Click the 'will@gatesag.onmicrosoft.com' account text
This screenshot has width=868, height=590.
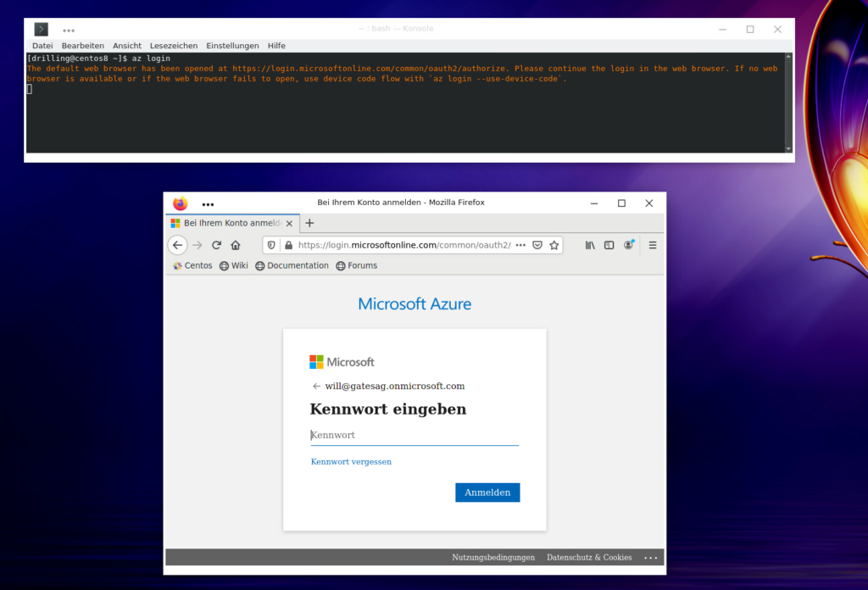[x=395, y=387]
